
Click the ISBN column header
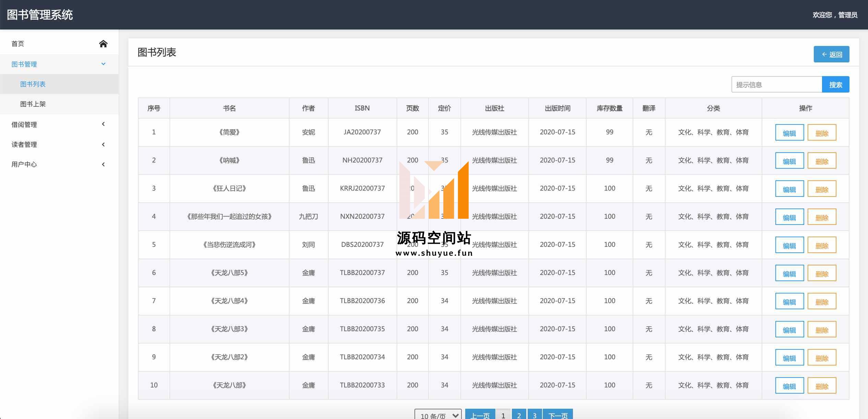click(x=362, y=108)
